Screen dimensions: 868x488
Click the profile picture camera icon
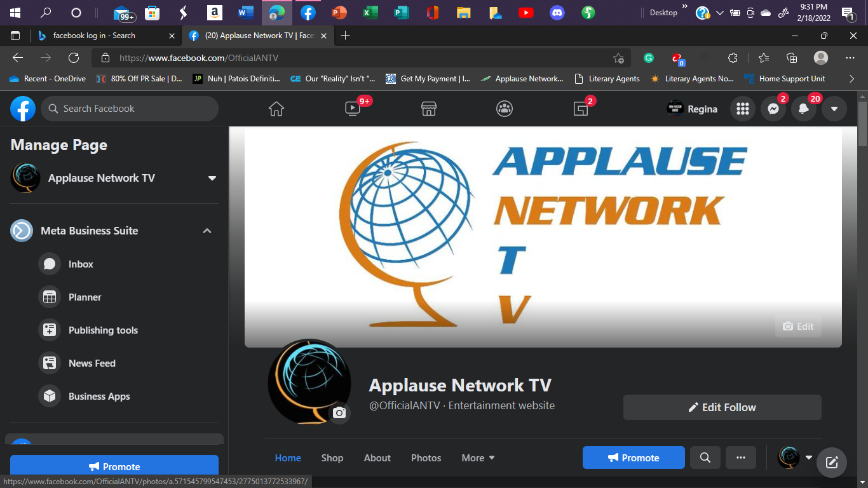tap(339, 413)
